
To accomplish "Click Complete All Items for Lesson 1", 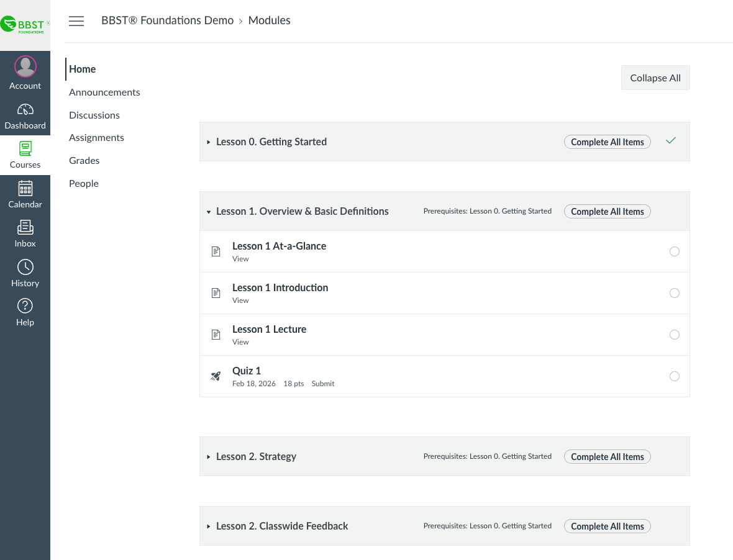I will [x=607, y=211].
